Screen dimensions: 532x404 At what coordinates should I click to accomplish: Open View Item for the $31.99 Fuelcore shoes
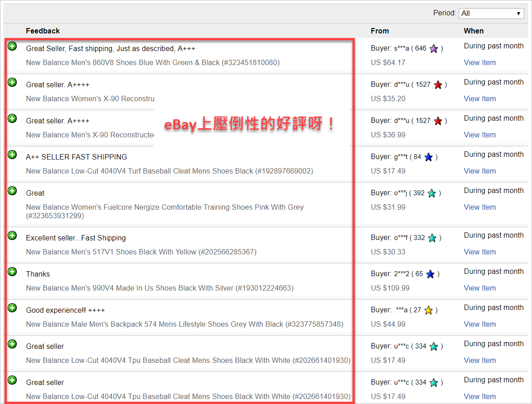click(x=480, y=207)
